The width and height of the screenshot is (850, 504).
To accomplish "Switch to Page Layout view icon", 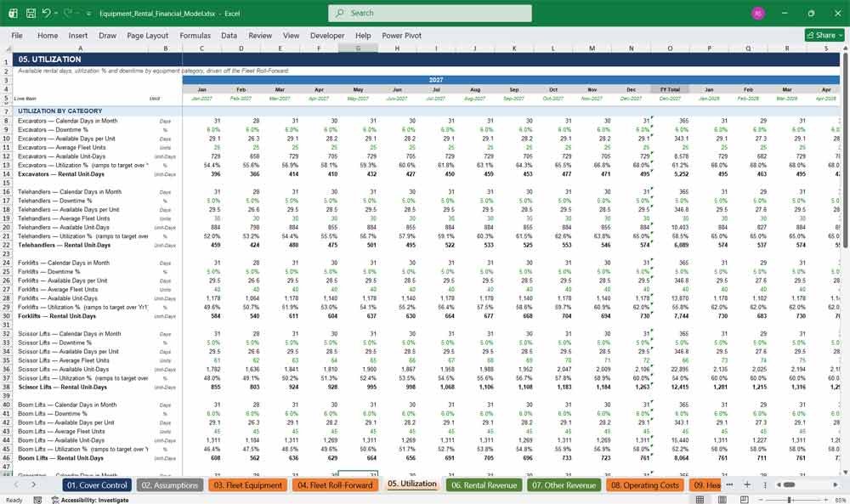I will [722, 500].
